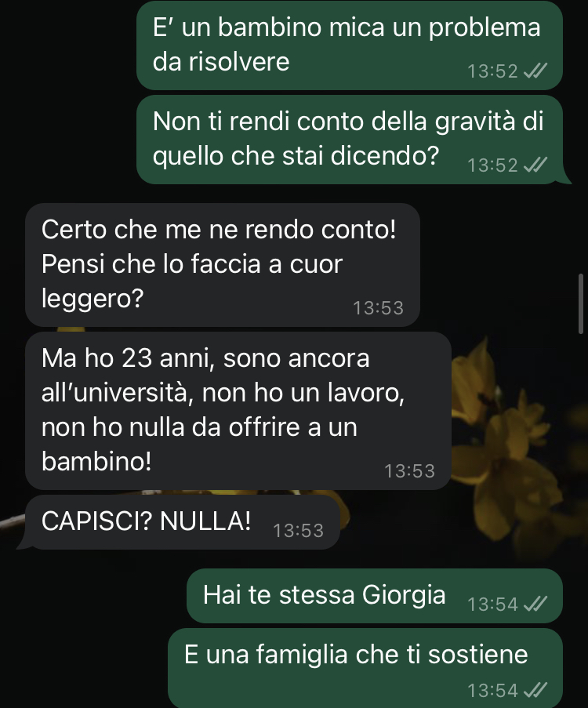
Task: Click read checkmarks beside 'quello che stai dicendo?'
Action: [x=535, y=165]
